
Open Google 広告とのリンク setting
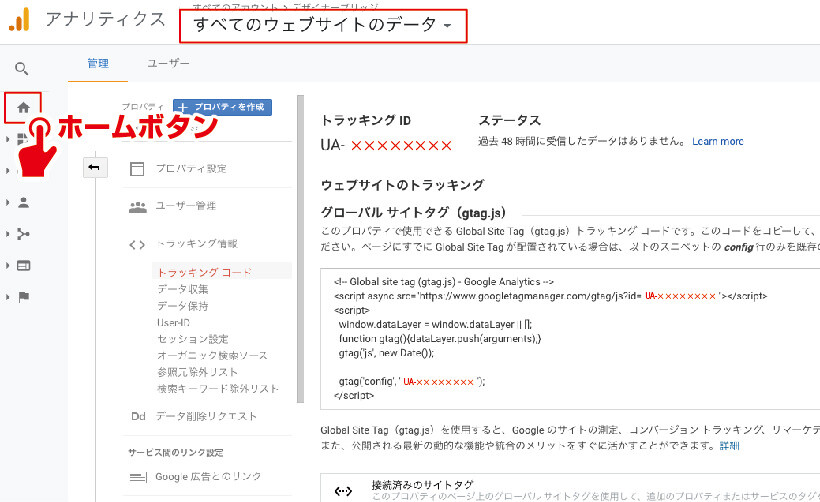coord(208,476)
